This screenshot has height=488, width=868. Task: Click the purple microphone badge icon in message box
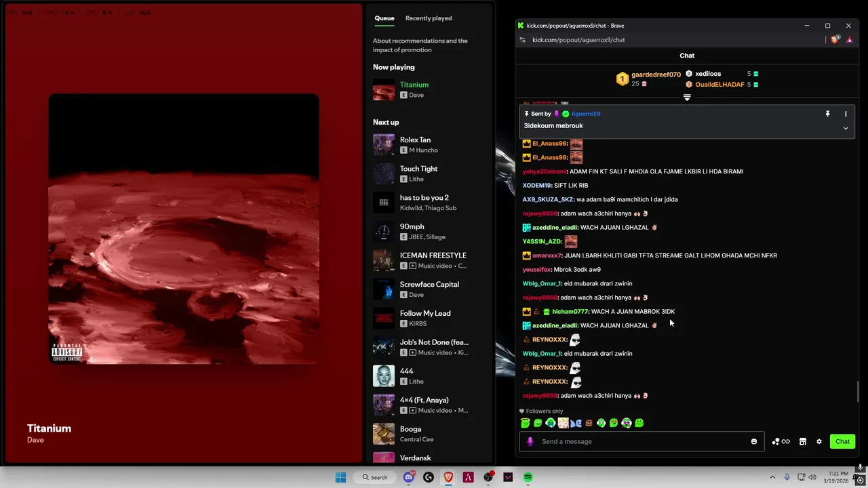coord(530,441)
